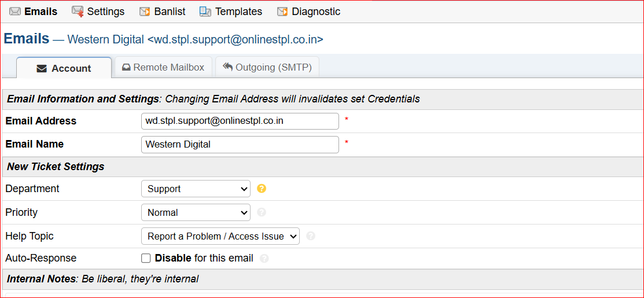Open the Outgoing (SMTP) tab
Viewport: 644px width, 298px height.
pyautogui.click(x=267, y=68)
